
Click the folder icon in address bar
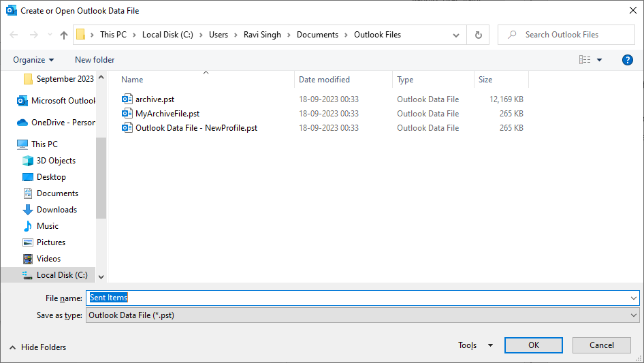(81, 35)
